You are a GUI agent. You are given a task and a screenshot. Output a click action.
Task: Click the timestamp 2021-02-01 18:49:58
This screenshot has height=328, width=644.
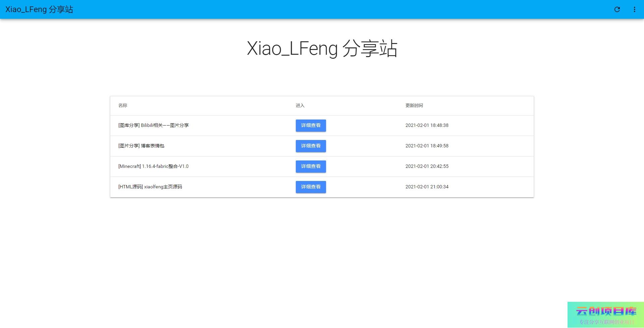(x=427, y=146)
